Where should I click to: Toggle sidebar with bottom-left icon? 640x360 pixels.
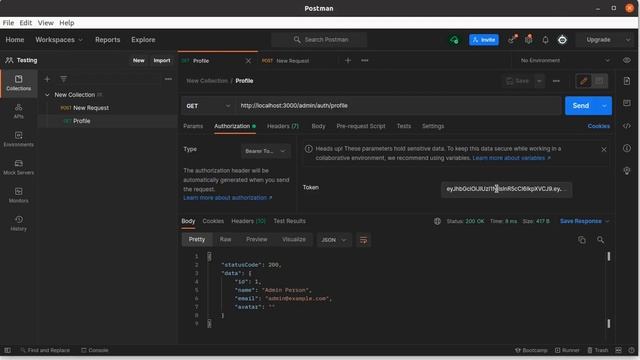pyautogui.click(x=7, y=350)
